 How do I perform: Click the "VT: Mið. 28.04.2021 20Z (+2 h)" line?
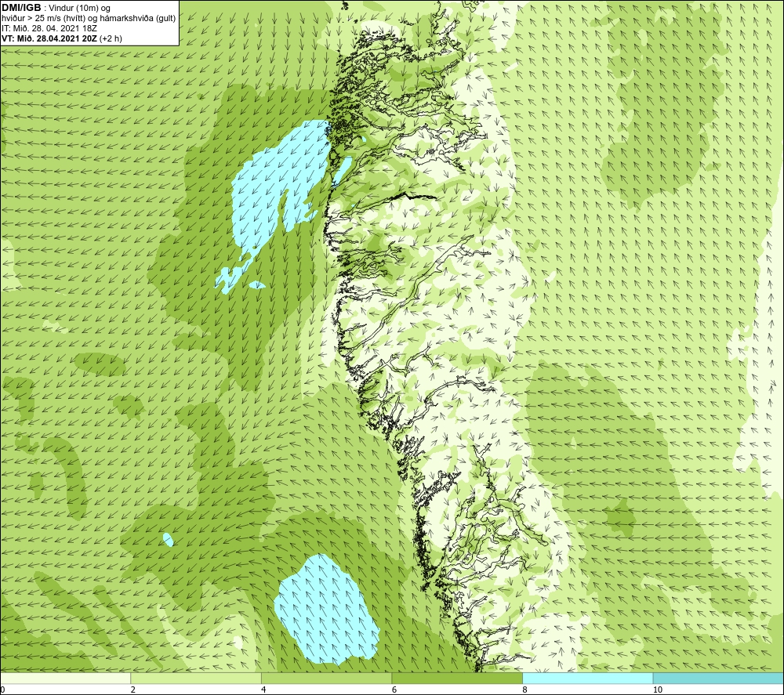tap(61, 38)
